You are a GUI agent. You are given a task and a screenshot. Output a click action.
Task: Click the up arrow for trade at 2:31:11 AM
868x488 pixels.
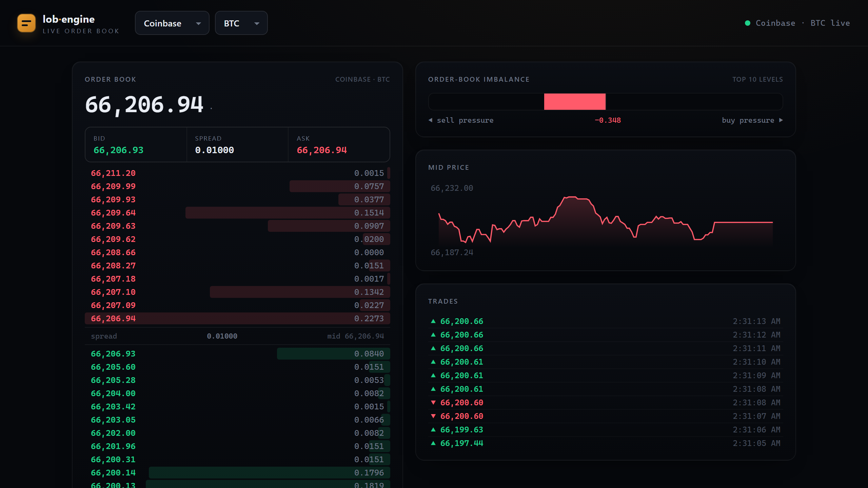pyautogui.click(x=433, y=348)
